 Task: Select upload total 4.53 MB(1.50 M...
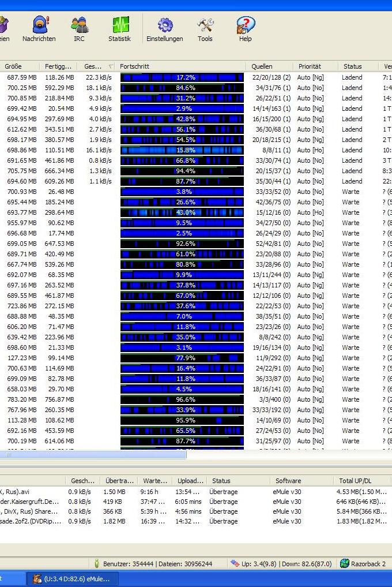[361, 492]
